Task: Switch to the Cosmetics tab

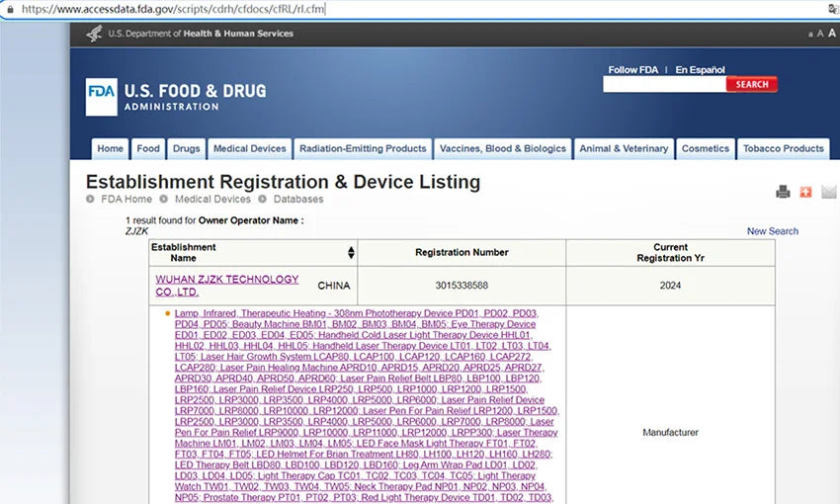Action: (705, 149)
